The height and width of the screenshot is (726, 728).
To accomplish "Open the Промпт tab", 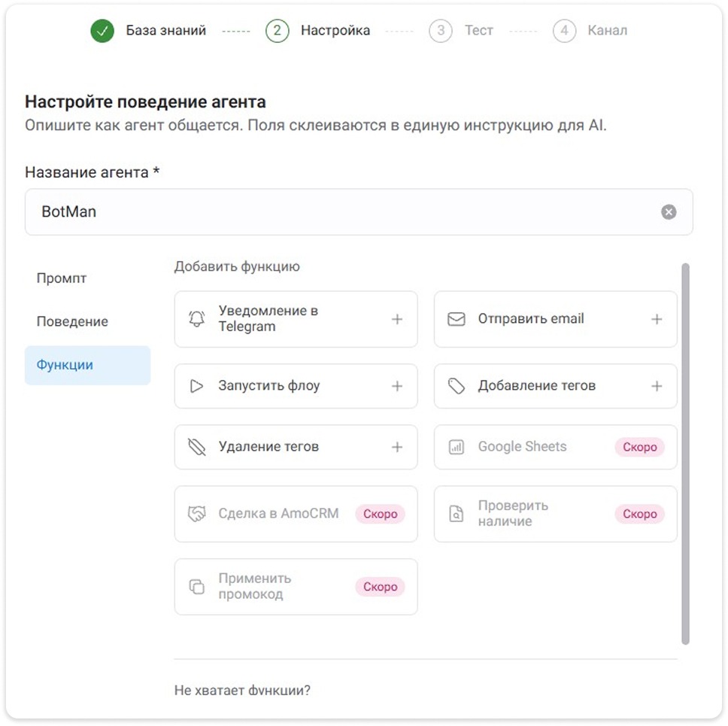I will 62,278.
